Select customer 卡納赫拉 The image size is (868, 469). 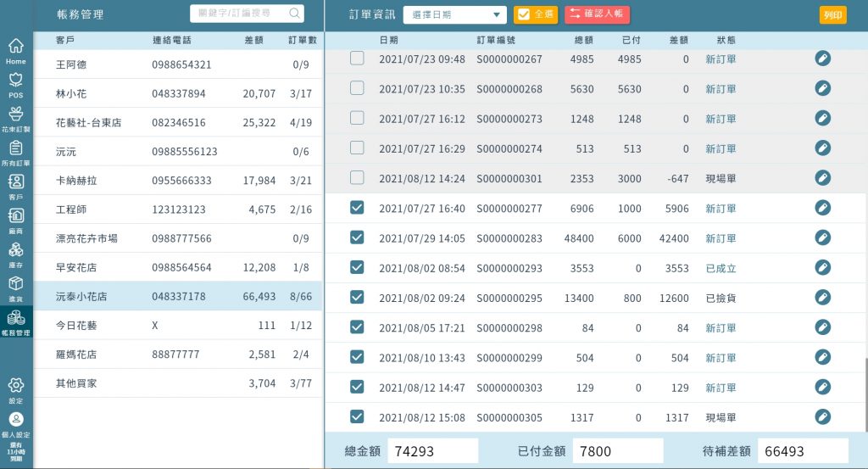(x=178, y=181)
